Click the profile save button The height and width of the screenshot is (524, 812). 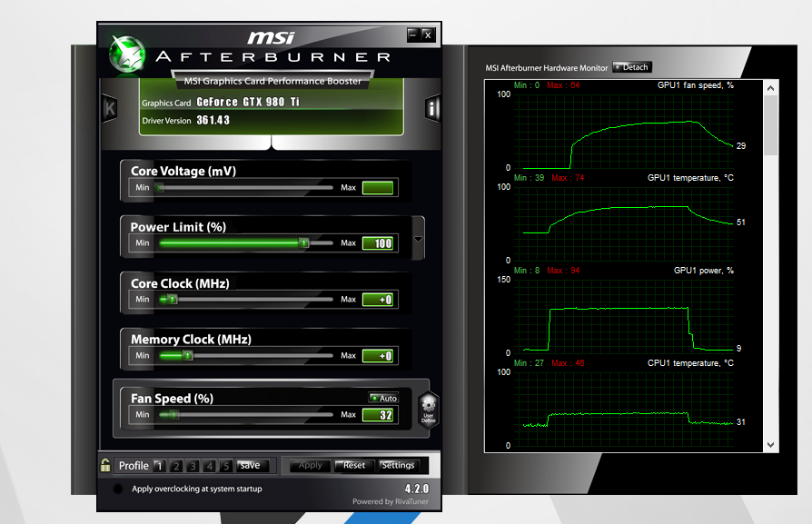tap(253, 466)
